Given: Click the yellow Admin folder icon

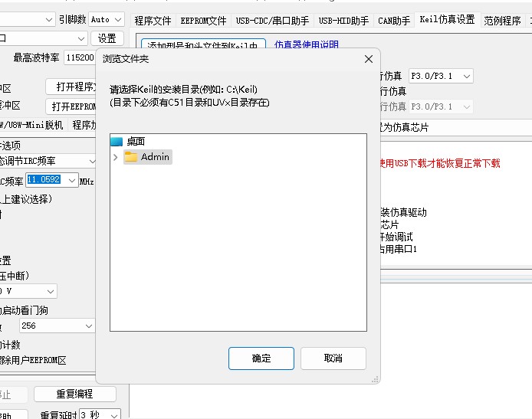Looking at the screenshot, I should 130,156.
